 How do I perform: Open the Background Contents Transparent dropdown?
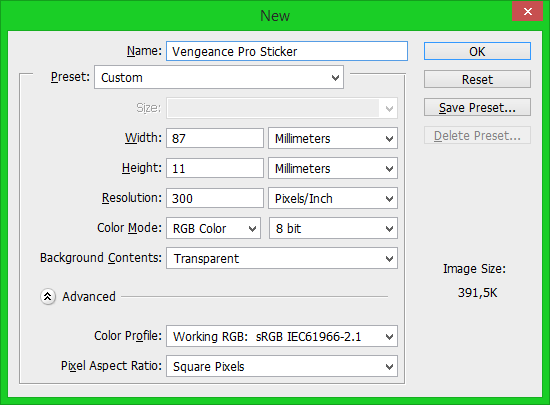pyautogui.click(x=282, y=258)
